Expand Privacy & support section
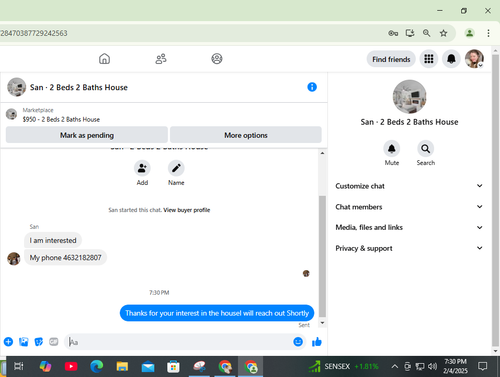Screen dimensions: 500x377 [x=409, y=248]
